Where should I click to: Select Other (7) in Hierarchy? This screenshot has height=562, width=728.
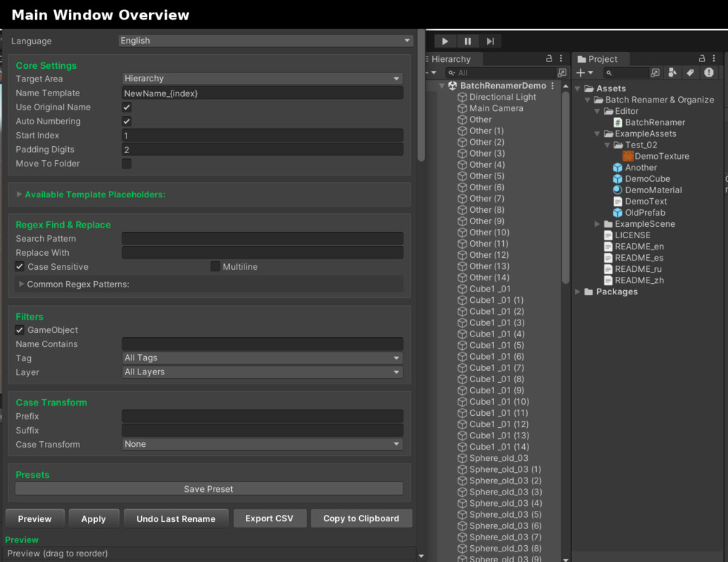pyautogui.click(x=486, y=199)
